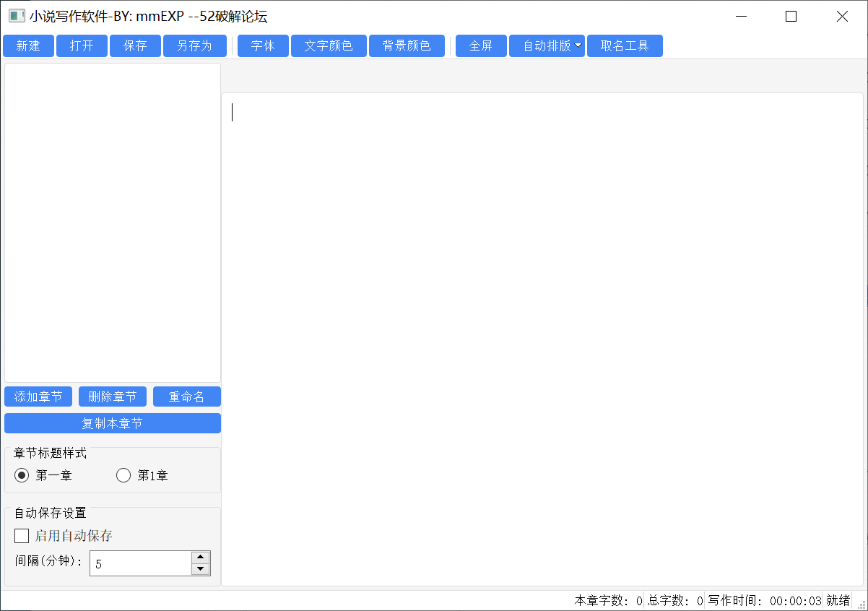Pick a text color via 文字颜色
Viewport: 868px width, 611px height.
[x=329, y=46]
